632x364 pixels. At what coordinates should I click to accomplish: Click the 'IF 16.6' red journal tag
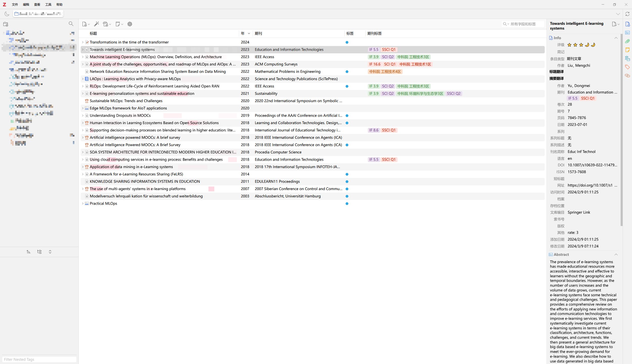click(x=375, y=64)
